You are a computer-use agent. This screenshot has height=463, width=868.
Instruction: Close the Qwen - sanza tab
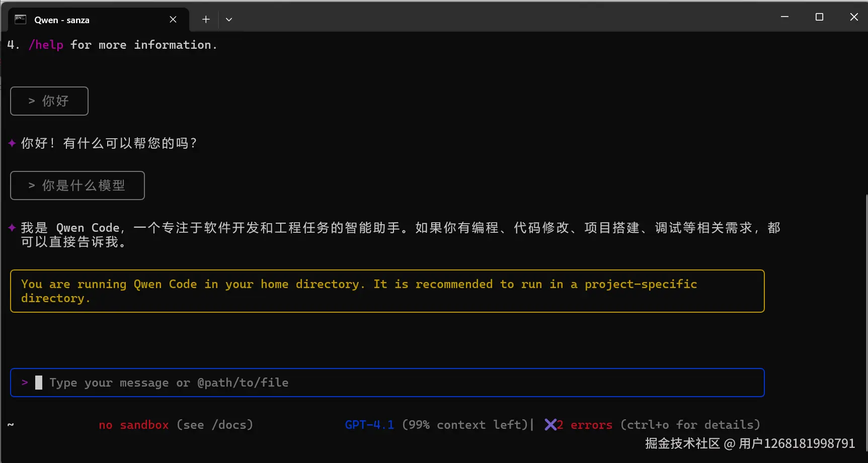tap(173, 19)
